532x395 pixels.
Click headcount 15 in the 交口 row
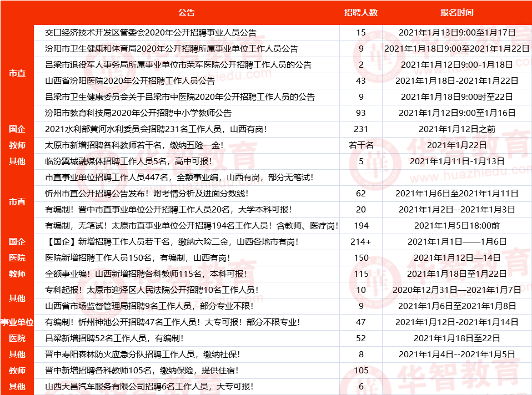[361, 33]
